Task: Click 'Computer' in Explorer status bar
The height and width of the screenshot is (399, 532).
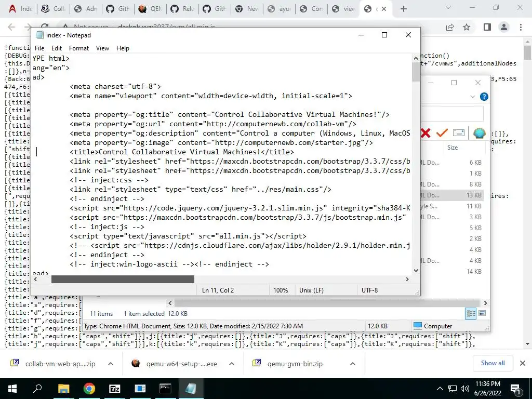Action: [433, 326]
